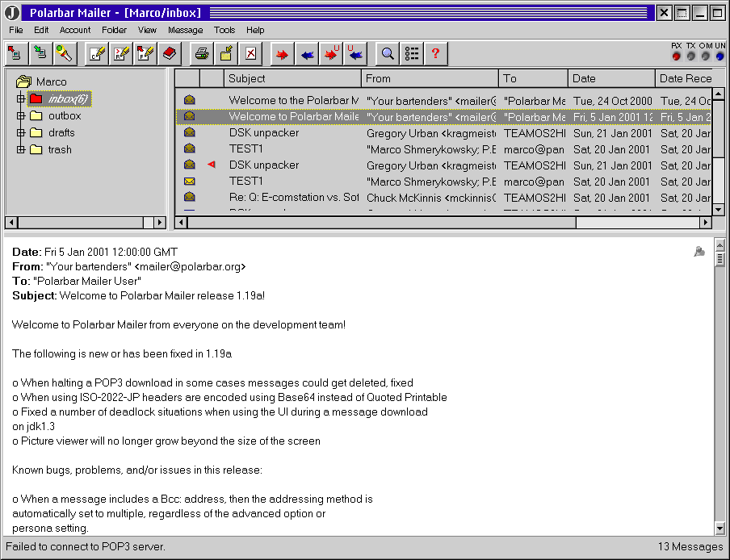Image resolution: width=730 pixels, height=560 pixels.
Task: Open the Message menu
Action: click(x=185, y=30)
